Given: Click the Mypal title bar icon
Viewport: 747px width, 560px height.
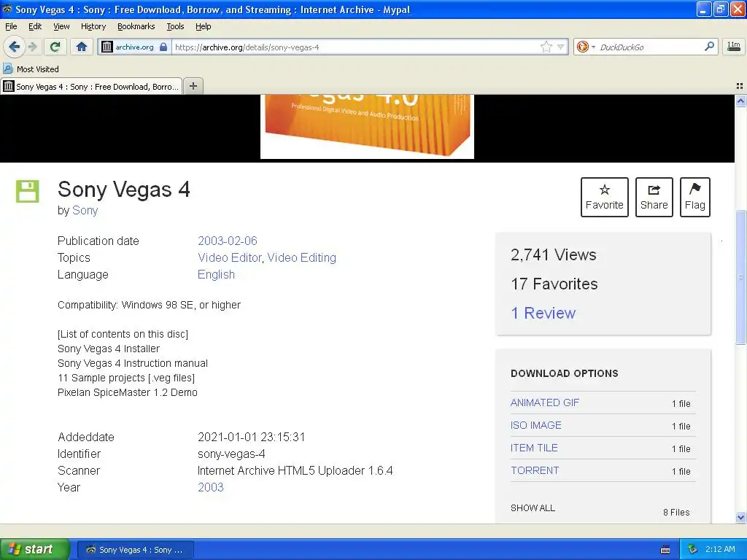Looking at the screenshot, I should pos(7,9).
